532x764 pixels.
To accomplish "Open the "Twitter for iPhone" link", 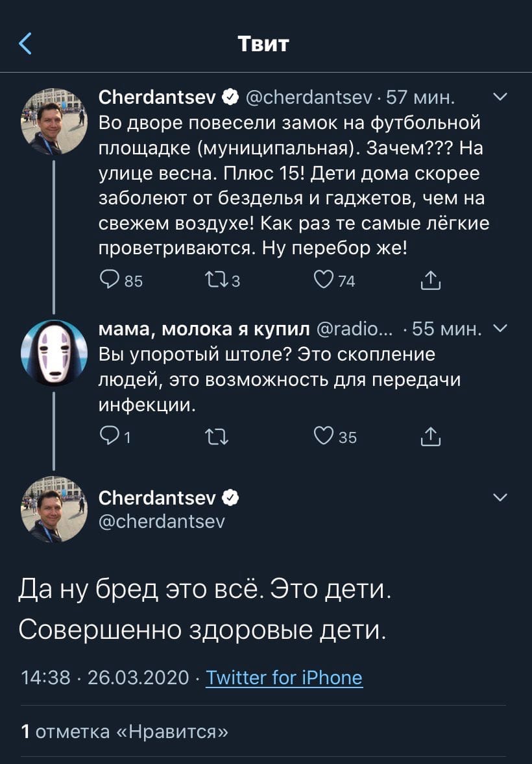I will coord(284,677).
